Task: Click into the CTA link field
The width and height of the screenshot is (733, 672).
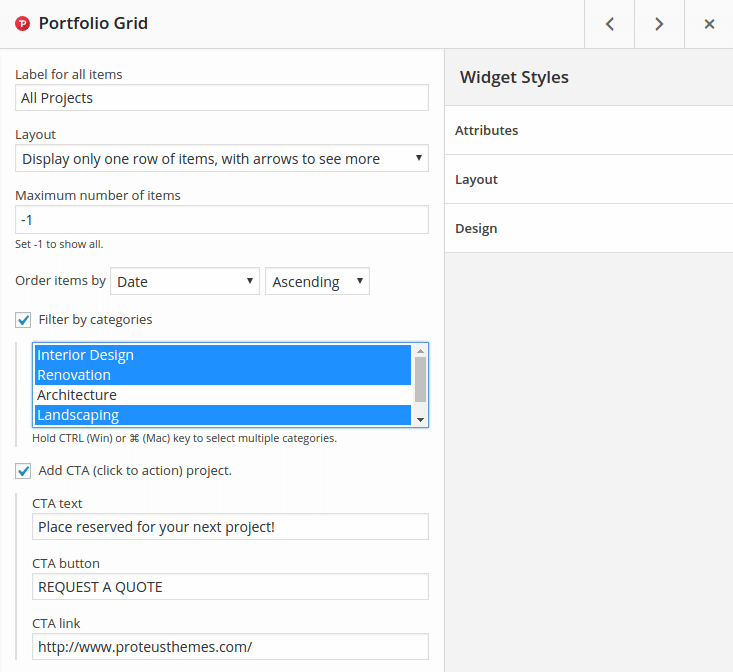Action: pyautogui.click(x=230, y=647)
